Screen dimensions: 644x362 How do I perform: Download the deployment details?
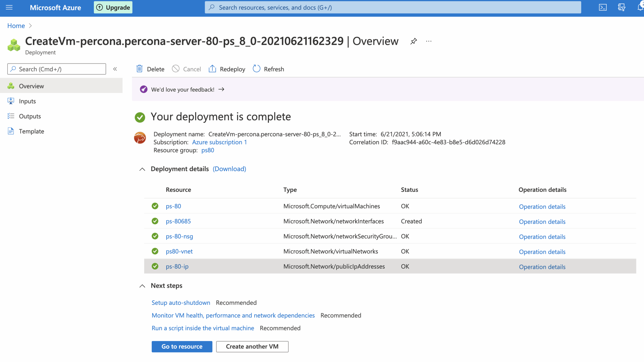point(229,169)
